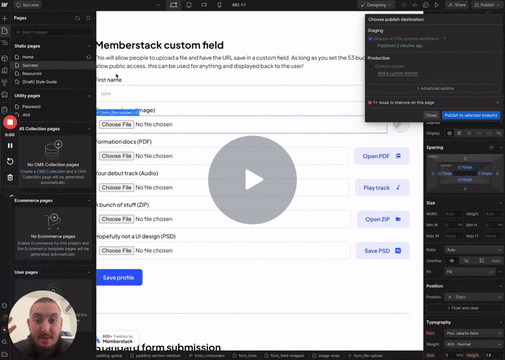Image resolution: width=505 pixels, height=360 pixels.
Task: Click Publish to selected domains
Action: [x=471, y=115]
